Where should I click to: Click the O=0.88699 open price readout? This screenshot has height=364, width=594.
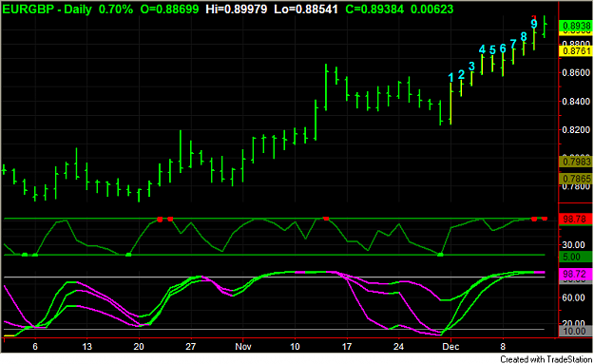[x=169, y=10]
